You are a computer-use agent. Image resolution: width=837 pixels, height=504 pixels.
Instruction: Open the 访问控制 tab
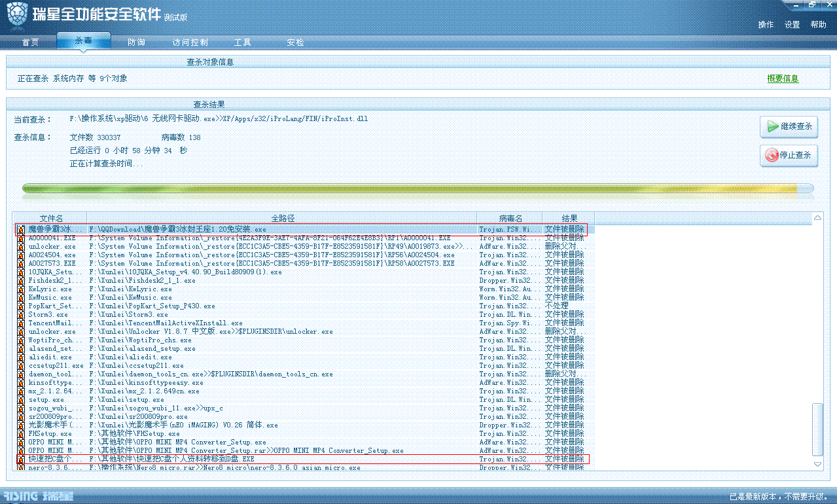click(190, 42)
